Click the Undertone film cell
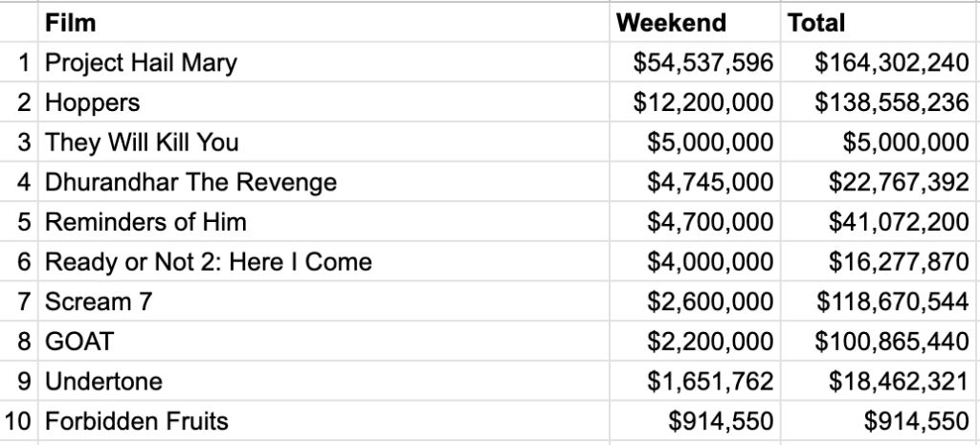 323,381
